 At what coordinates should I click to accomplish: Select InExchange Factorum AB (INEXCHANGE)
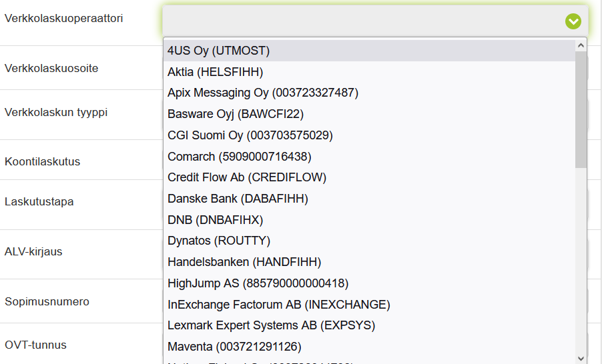point(278,305)
